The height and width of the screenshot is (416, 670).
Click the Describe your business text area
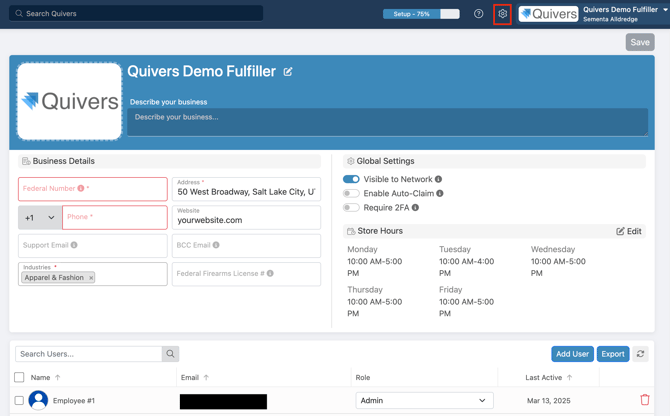click(388, 122)
